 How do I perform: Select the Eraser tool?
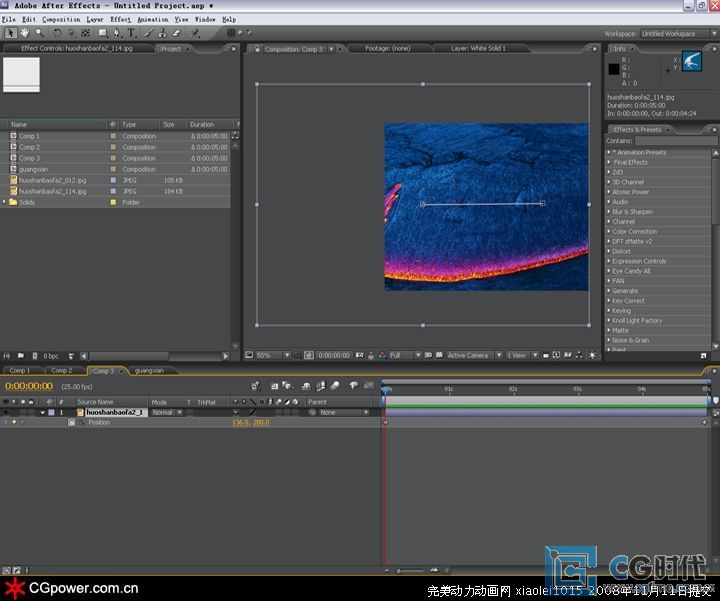(x=177, y=33)
